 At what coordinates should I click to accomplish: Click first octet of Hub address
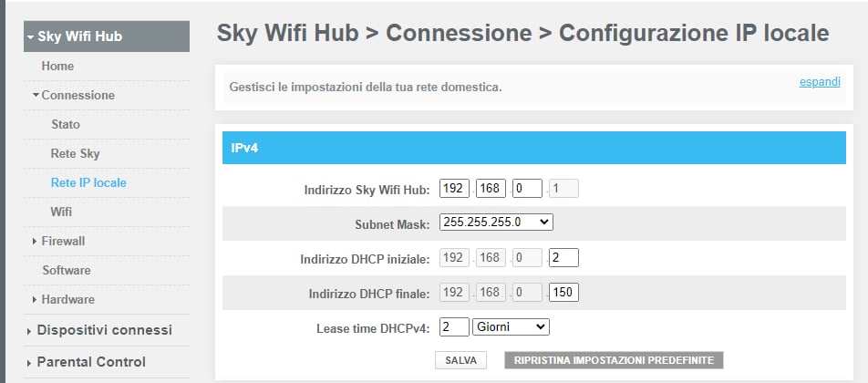[454, 189]
